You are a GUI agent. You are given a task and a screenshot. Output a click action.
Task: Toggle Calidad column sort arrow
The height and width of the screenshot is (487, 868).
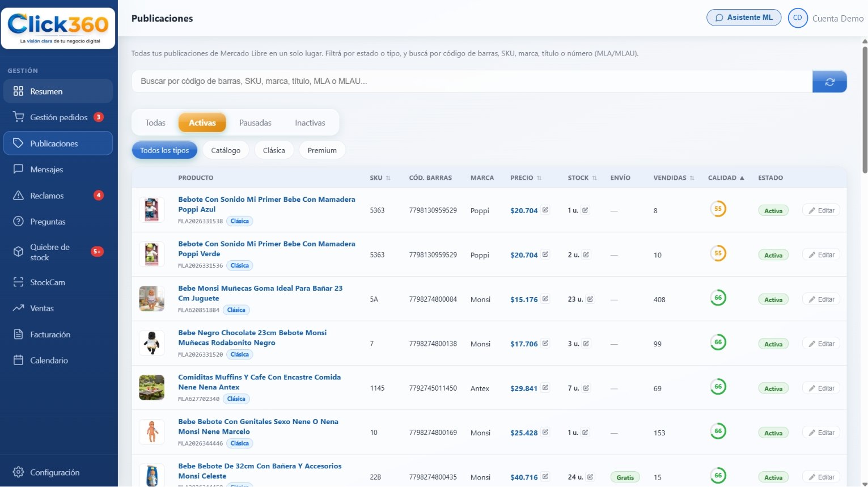tap(742, 178)
